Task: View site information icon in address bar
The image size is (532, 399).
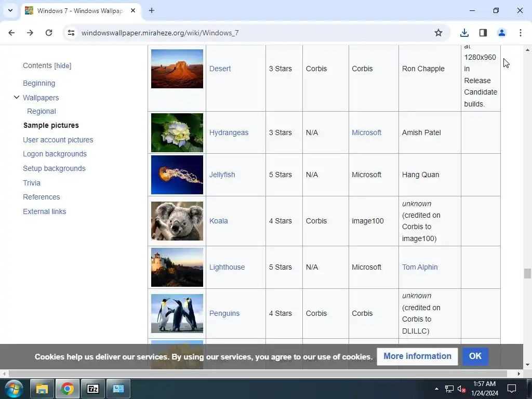Action: point(71,33)
